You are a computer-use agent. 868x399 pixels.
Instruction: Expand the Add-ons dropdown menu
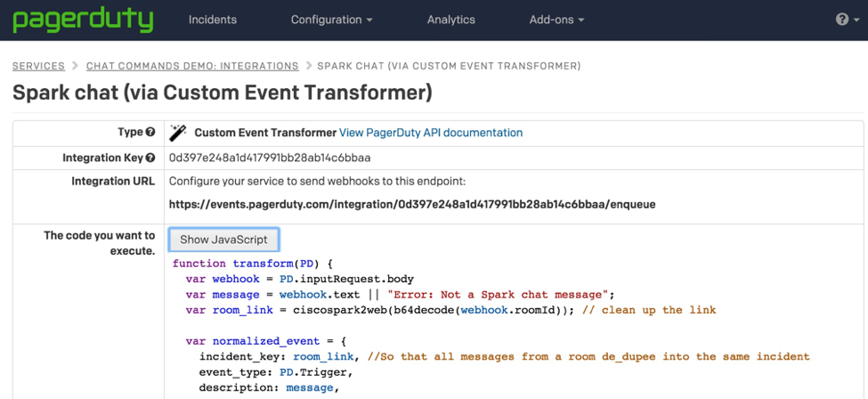pos(556,20)
